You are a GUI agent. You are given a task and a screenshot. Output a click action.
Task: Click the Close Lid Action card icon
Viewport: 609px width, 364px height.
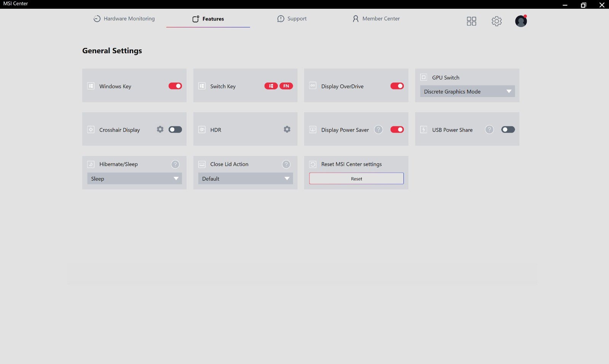(202, 164)
